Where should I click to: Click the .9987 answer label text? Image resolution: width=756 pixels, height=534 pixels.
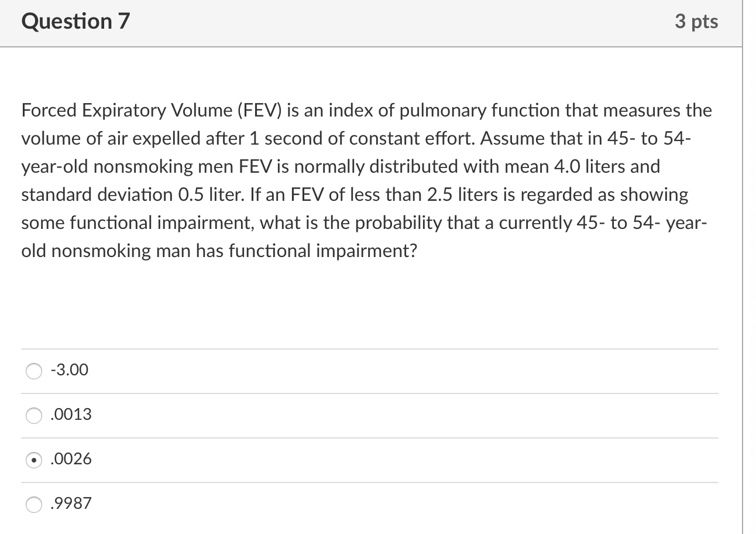(x=70, y=504)
